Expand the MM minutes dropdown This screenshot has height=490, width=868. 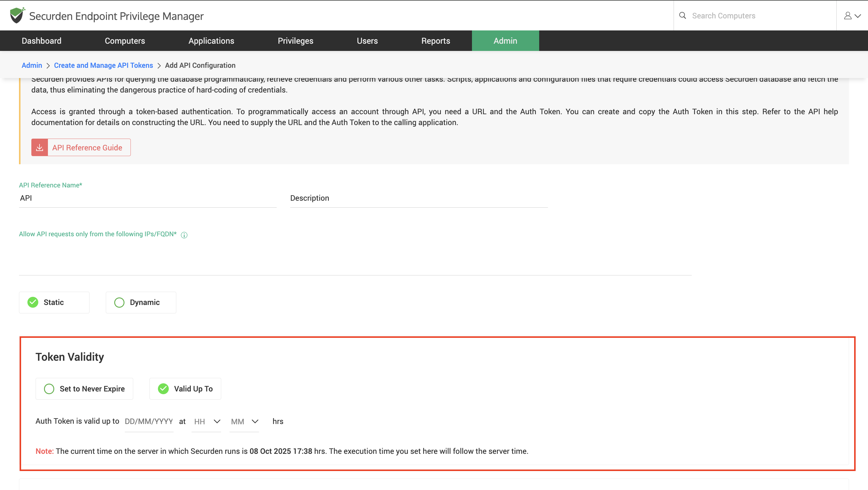(x=244, y=421)
